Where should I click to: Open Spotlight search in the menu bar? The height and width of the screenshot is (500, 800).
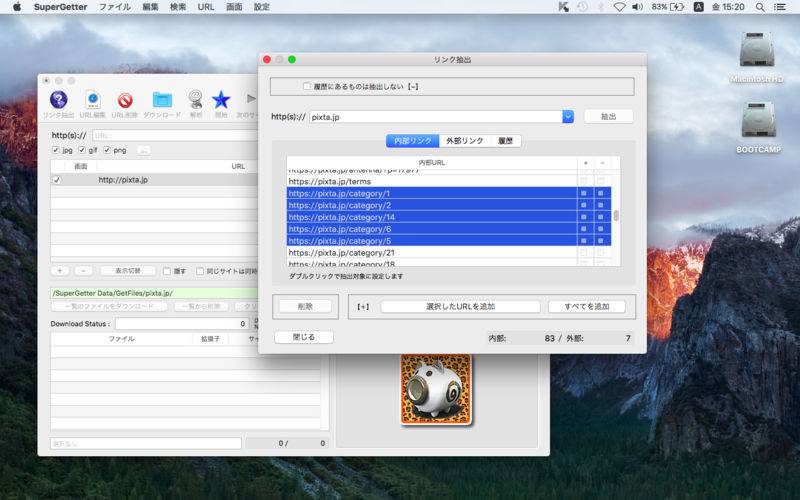pyautogui.click(x=760, y=7)
